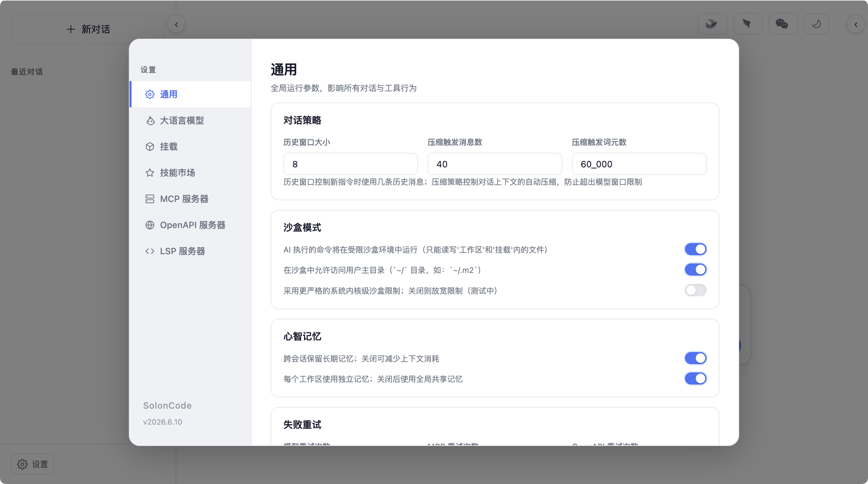The image size is (868, 484).
Task: Open OpenAPI 服务器 settings tab
Action: 190,225
